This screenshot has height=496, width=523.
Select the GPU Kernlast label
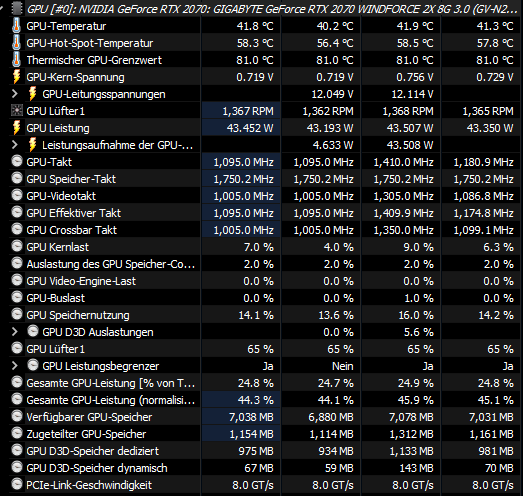[58, 247]
